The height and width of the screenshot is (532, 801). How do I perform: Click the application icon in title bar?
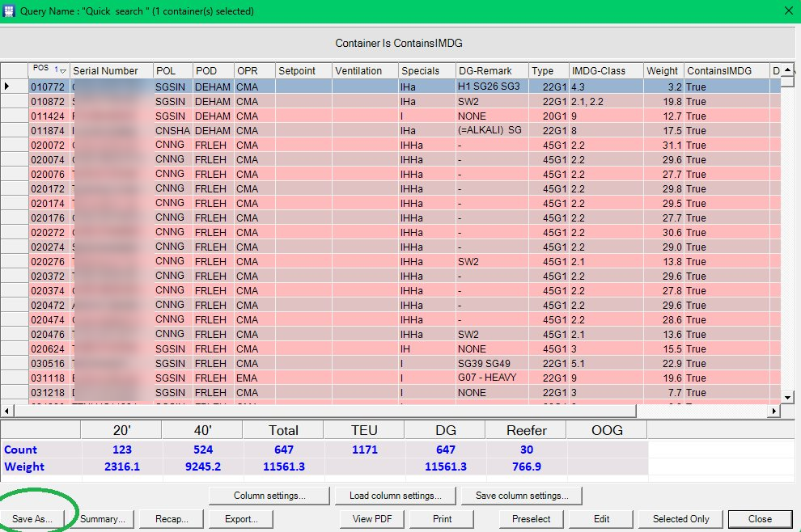(x=9, y=11)
